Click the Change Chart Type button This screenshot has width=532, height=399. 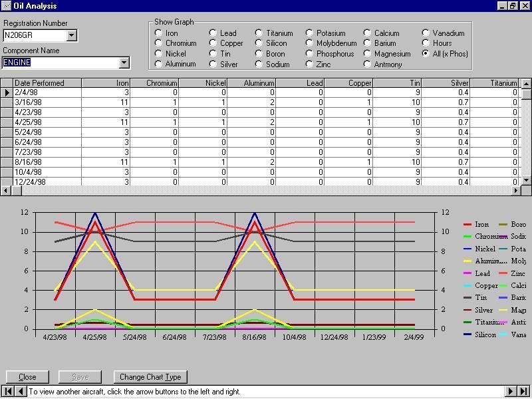tap(150, 377)
